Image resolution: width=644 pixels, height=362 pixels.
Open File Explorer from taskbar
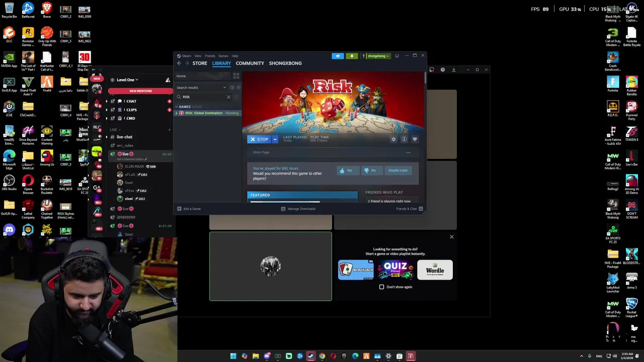(x=256, y=356)
